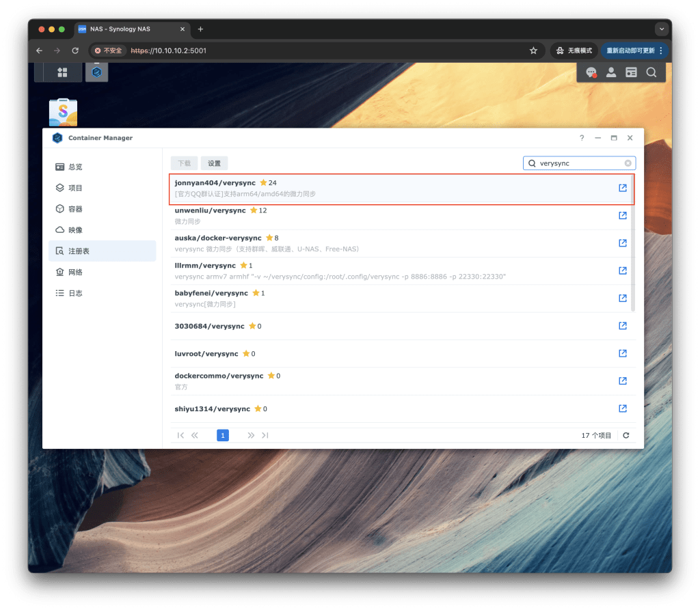Open external link for babyfenei/verysync
This screenshot has width=700, height=610.
[623, 298]
